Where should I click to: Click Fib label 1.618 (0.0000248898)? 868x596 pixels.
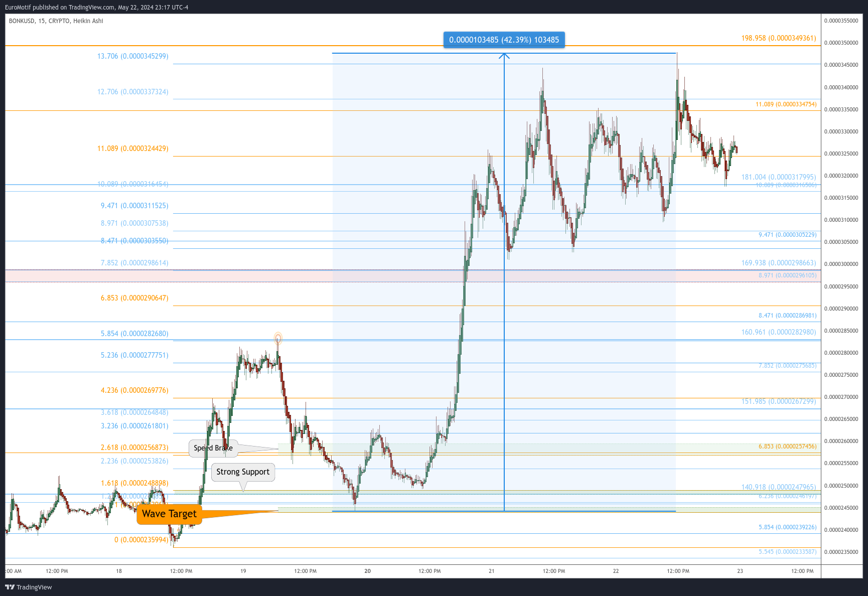click(x=134, y=483)
